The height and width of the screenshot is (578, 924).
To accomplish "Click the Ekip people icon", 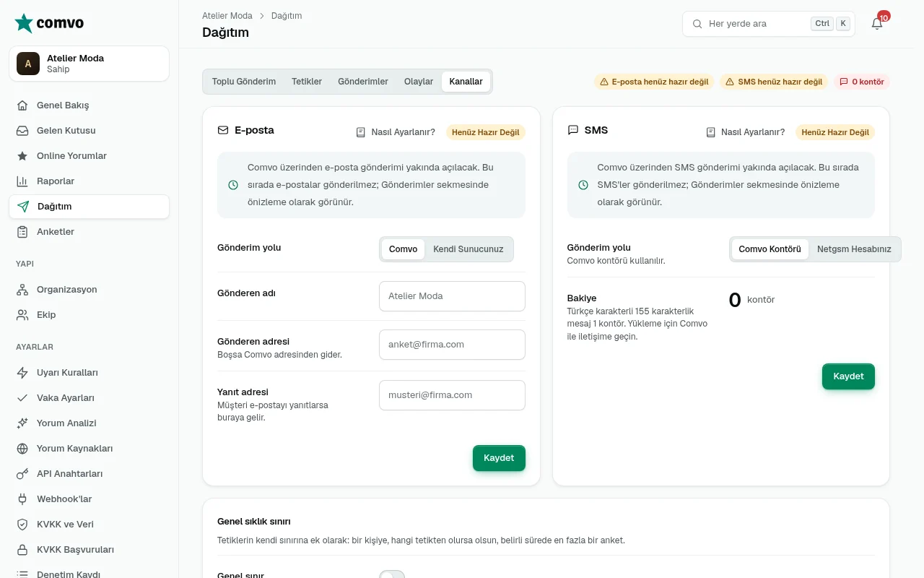I will pyautogui.click(x=22, y=315).
